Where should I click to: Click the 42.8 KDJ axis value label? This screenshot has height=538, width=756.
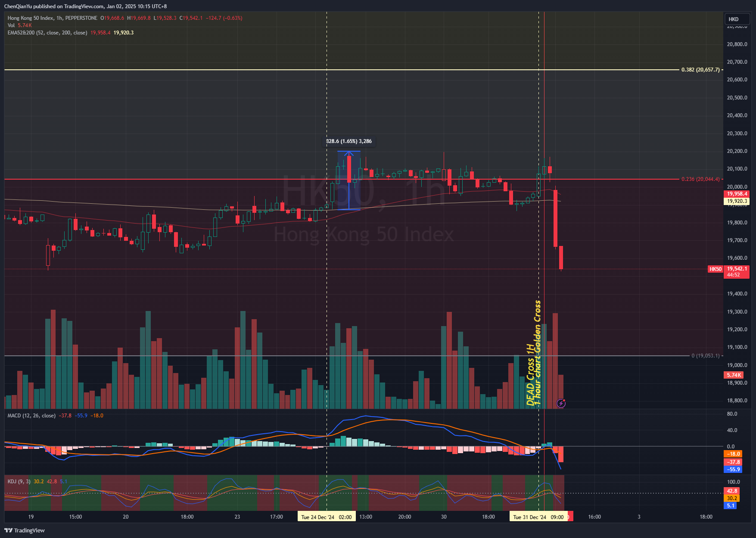click(x=732, y=491)
